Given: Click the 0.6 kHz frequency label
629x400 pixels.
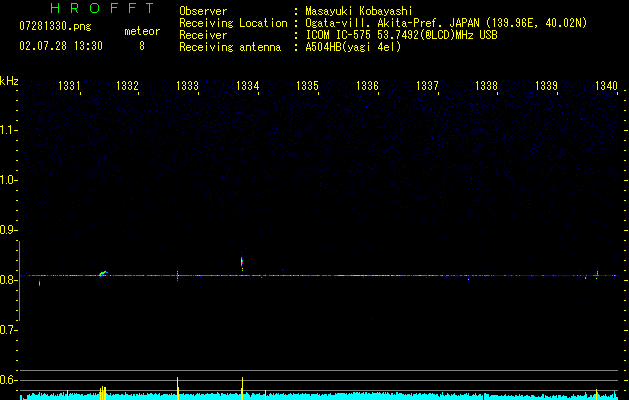Looking at the screenshot, I should click(x=8, y=380).
